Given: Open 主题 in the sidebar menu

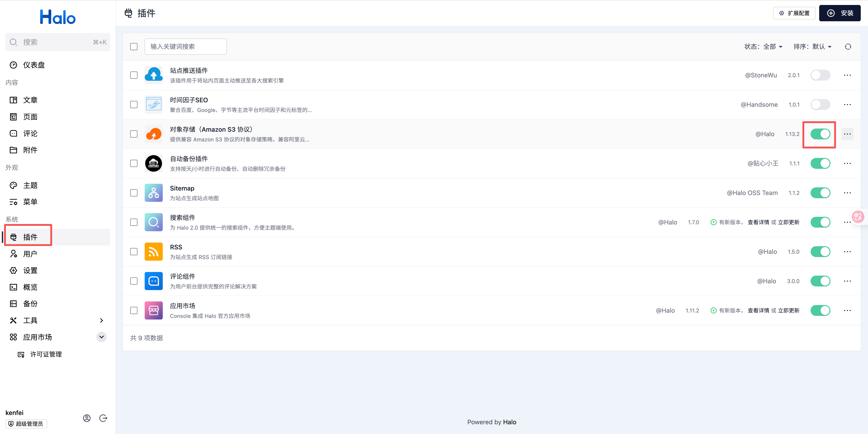Looking at the screenshot, I should [x=30, y=186].
